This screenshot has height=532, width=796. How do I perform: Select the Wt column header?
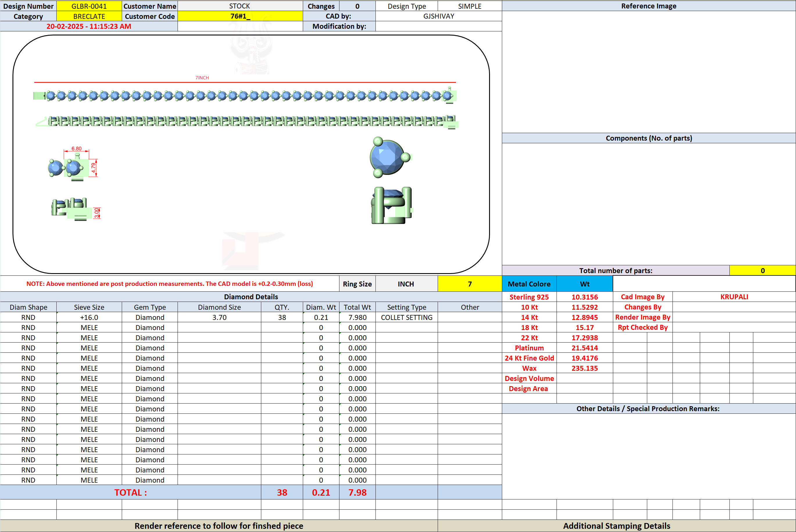tap(585, 284)
